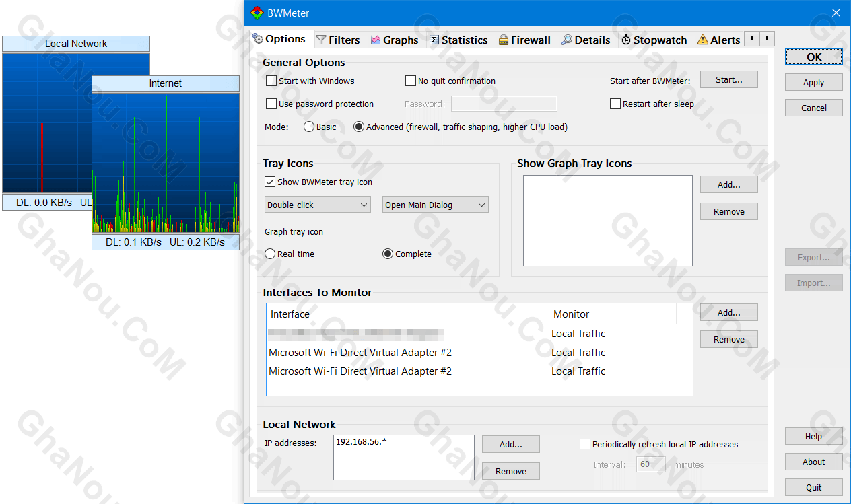
Task: Quit BWMeter with the Quit button
Action: pos(814,487)
